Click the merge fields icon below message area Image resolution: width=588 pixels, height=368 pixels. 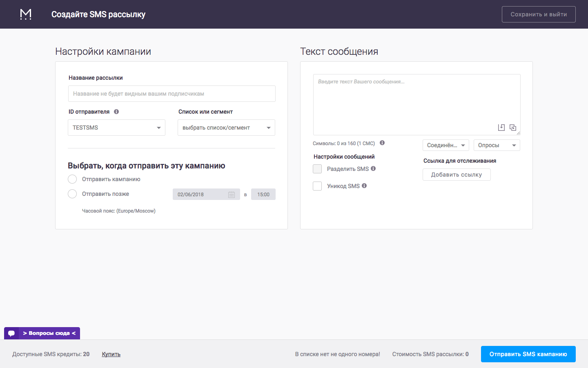coord(513,127)
